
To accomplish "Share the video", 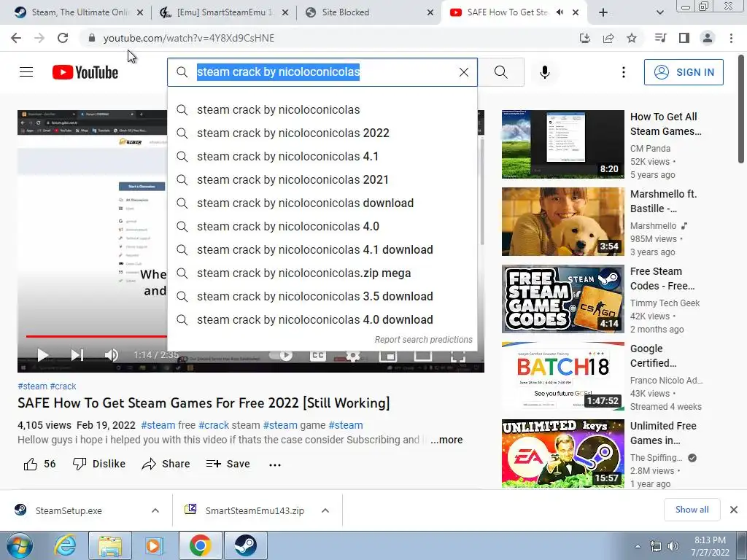I will (x=166, y=464).
